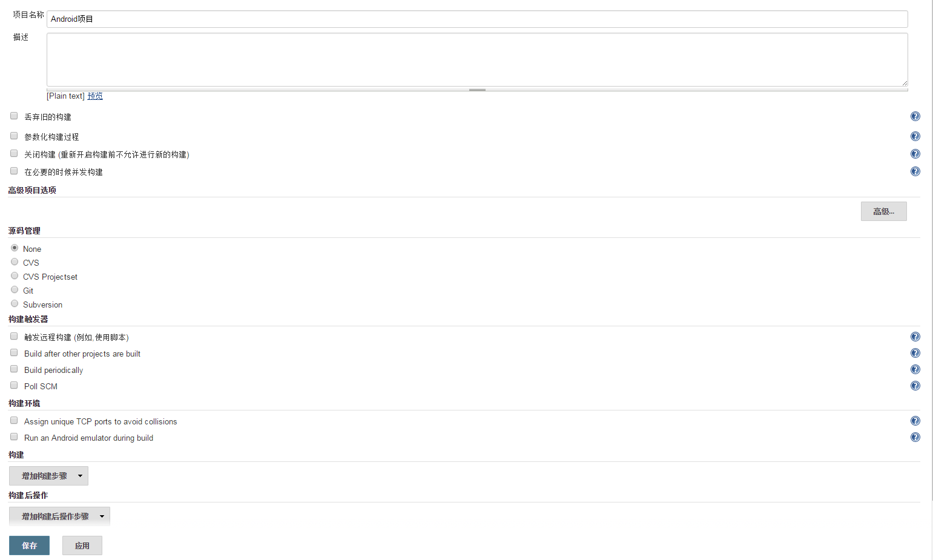Check Run an Android emulator during build

tap(14, 436)
